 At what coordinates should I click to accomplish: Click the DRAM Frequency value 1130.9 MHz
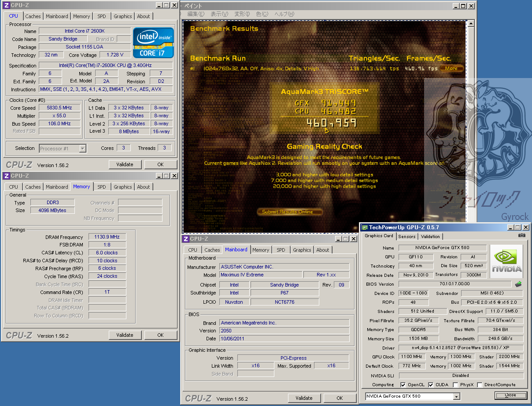[x=107, y=237]
